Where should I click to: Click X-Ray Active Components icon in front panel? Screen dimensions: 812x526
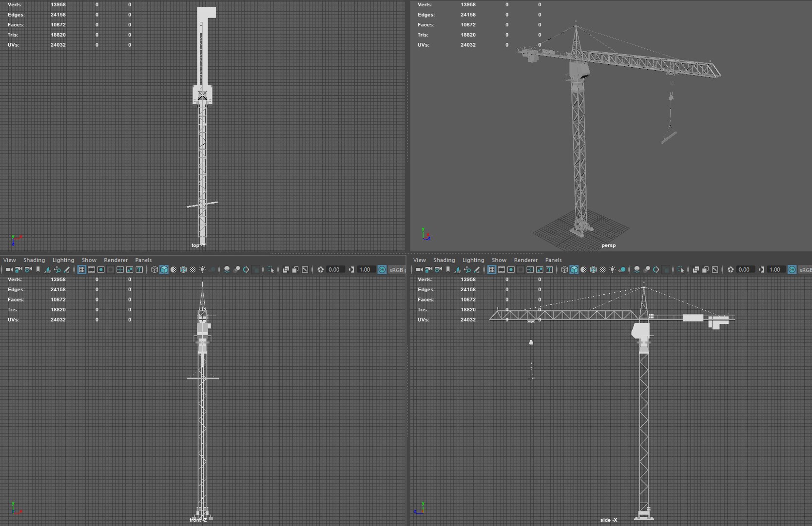pyautogui.click(x=295, y=269)
